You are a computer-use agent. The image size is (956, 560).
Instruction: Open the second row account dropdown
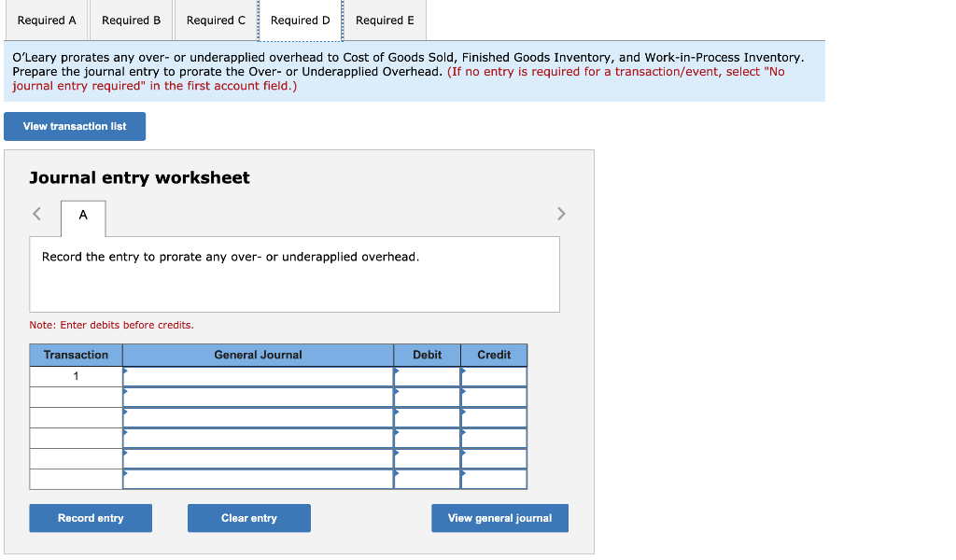click(258, 396)
